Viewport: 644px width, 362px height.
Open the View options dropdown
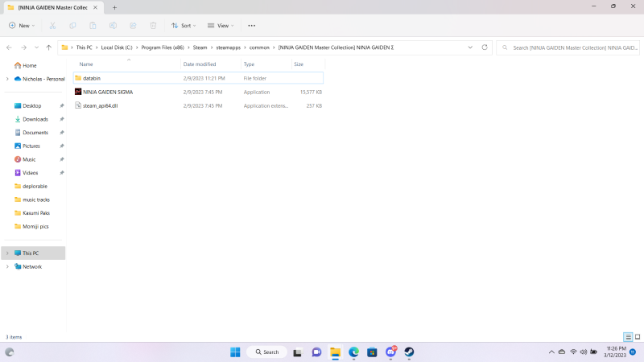coord(221,26)
